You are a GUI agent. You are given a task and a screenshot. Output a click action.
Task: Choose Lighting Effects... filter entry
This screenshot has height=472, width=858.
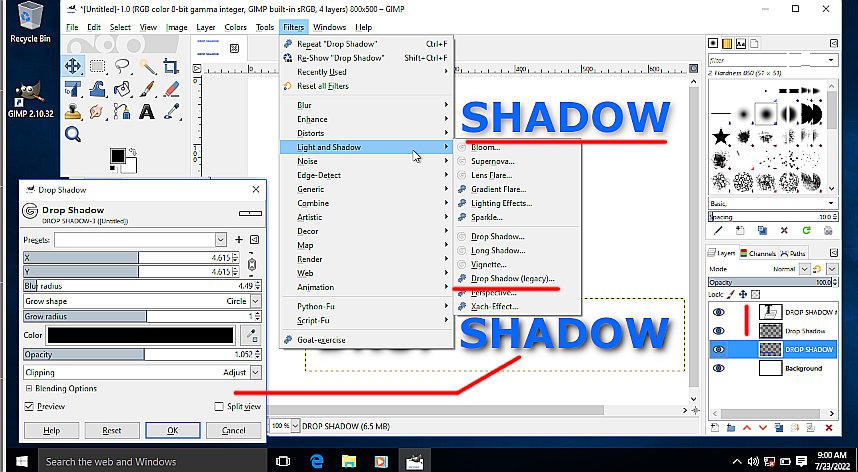coord(502,203)
